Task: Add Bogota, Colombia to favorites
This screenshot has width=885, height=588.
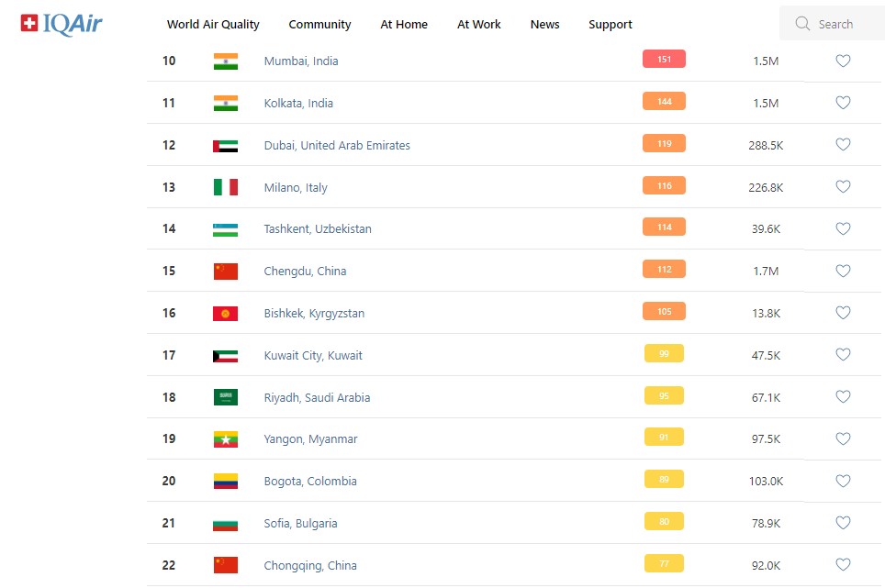Action: pyautogui.click(x=843, y=482)
